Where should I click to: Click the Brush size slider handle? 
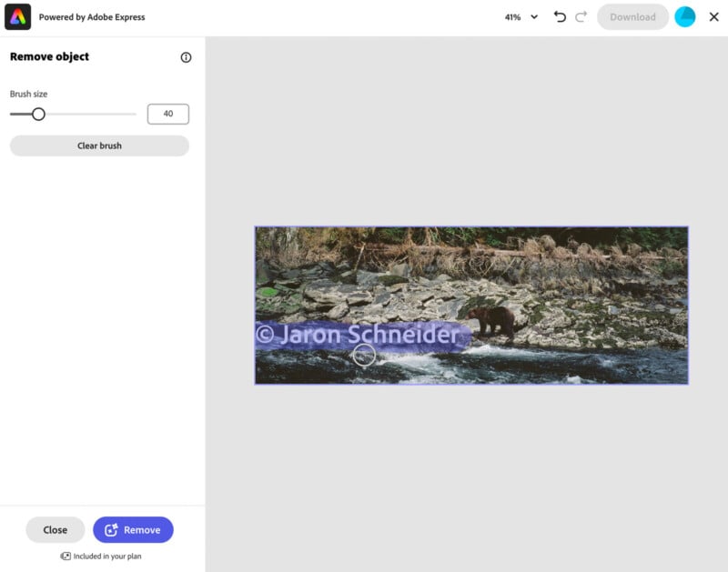tap(38, 114)
